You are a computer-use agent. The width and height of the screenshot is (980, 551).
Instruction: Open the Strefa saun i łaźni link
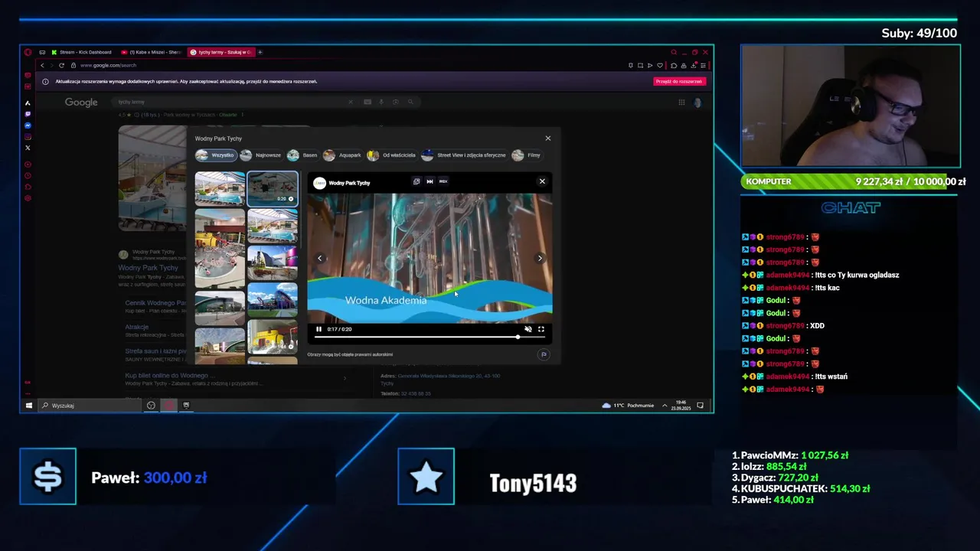coord(155,350)
